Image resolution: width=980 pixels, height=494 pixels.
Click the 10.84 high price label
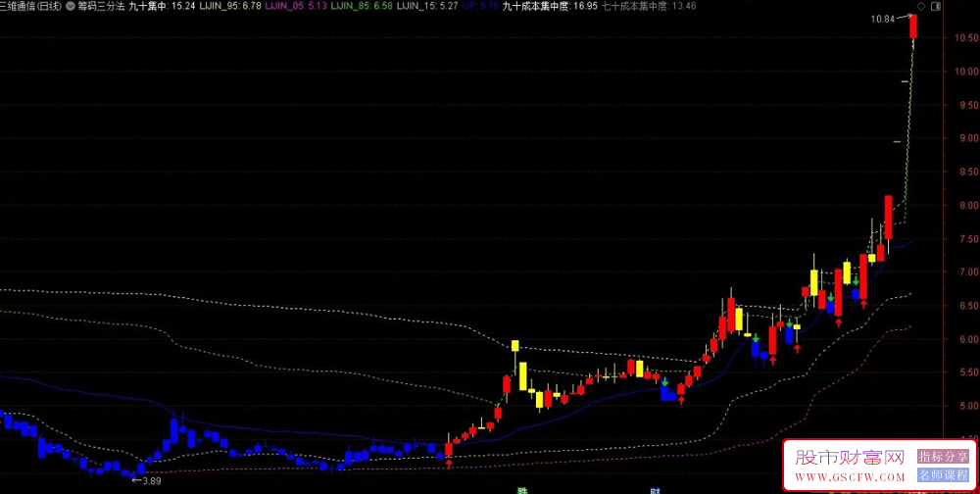(883, 20)
